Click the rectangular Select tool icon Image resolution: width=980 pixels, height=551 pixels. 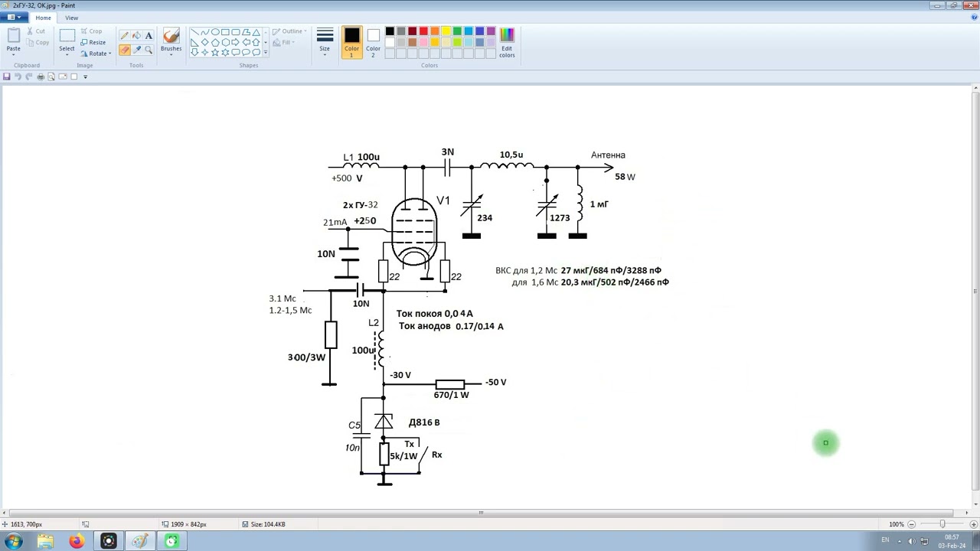click(x=67, y=36)
